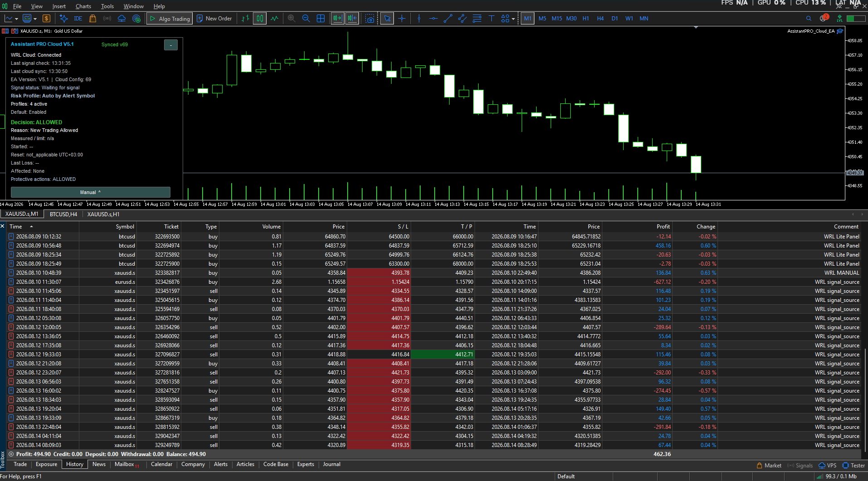Zoom in on the chart
Screen dimensions: 868x481
[291, 19]
